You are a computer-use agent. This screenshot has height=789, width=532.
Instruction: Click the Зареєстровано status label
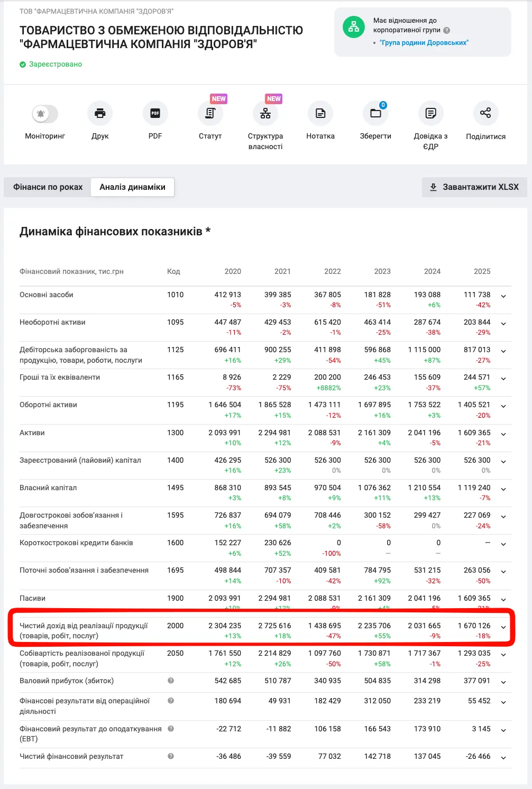pos(56,64)
